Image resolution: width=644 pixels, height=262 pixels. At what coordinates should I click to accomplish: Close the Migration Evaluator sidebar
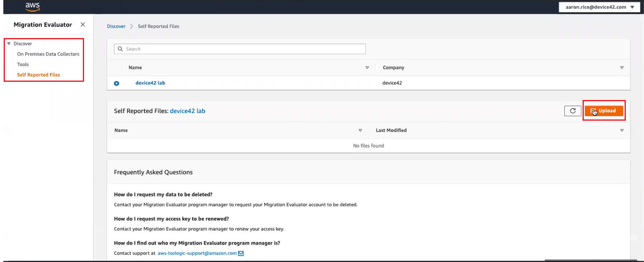pyautogui.click(x=83, y=25)
